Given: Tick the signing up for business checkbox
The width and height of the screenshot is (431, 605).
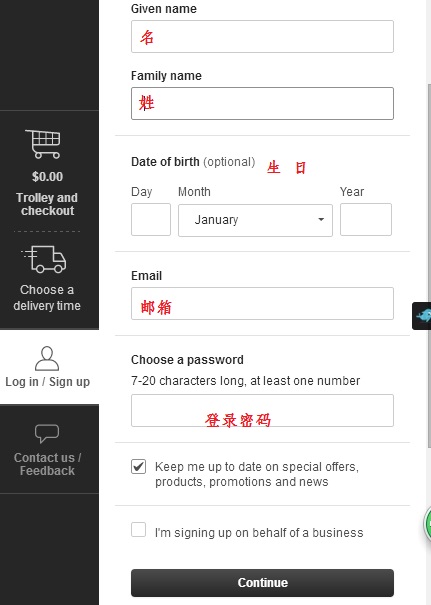Looking at the screenshot, I should click(139, 530).
